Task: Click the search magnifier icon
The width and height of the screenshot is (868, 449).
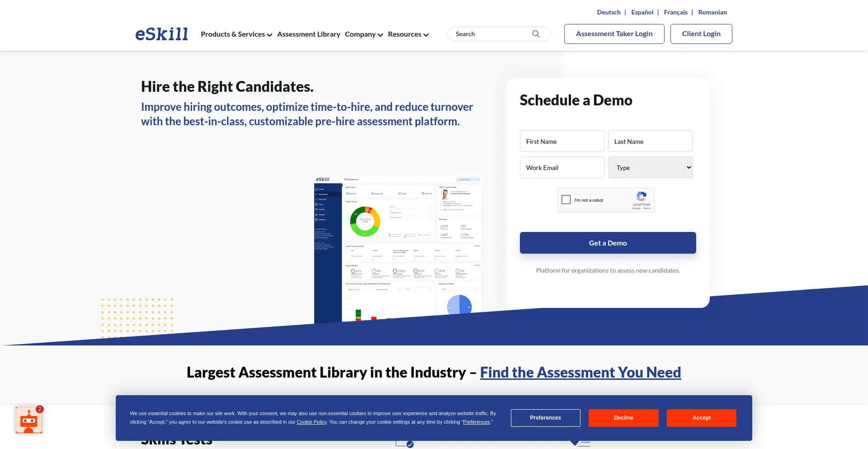Action: (x=536, y=34)
